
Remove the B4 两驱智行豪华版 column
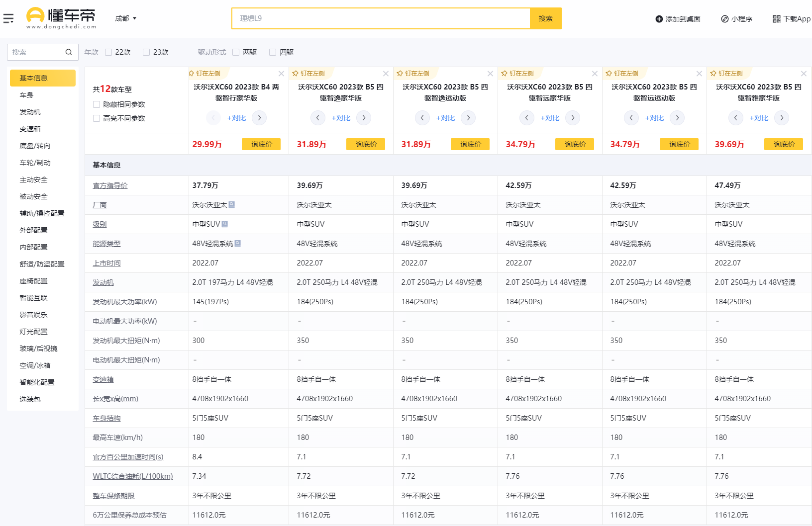(x=282, y=74)
